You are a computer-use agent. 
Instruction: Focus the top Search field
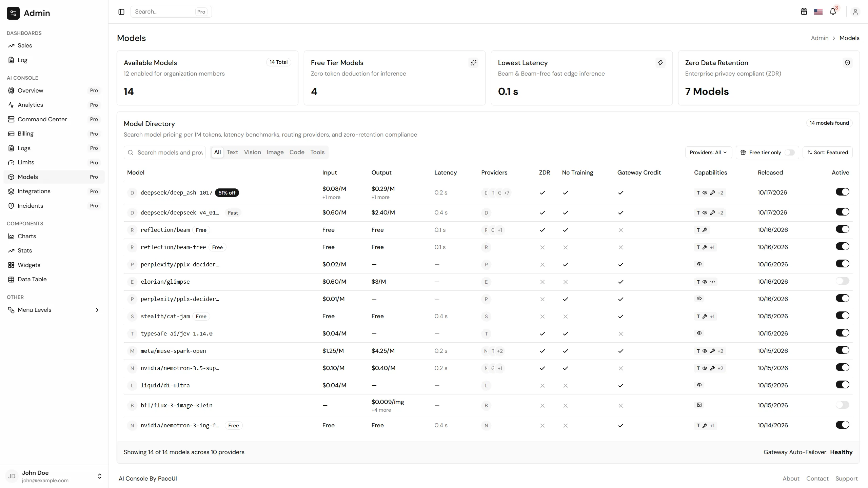pos(171,12)
